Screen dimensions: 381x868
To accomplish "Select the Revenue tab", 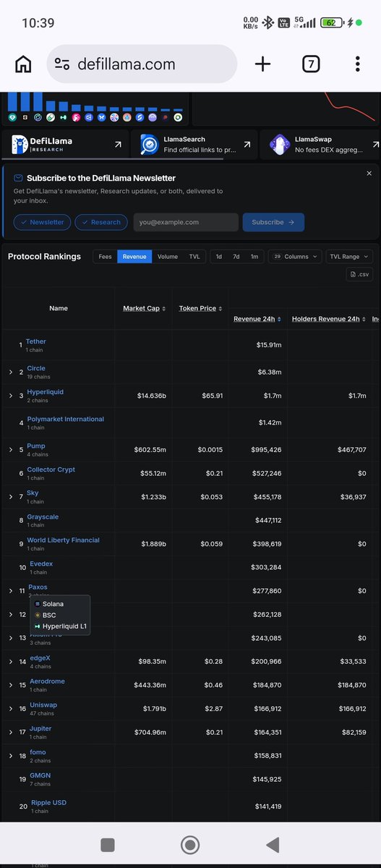I will point(134,256).
